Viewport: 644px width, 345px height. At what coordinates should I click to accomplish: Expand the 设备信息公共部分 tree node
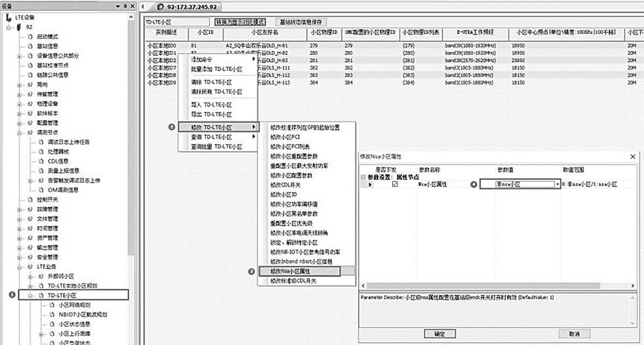[19, 56]
